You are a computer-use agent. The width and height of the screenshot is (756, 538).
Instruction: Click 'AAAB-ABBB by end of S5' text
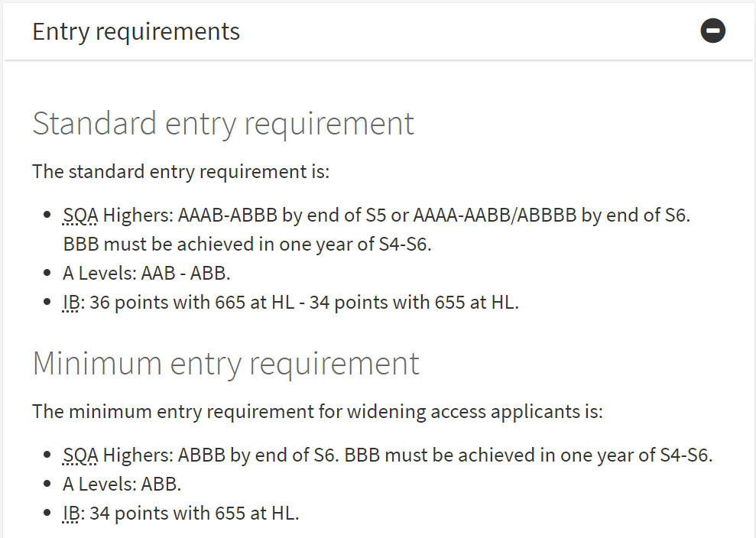pos(282,215)
